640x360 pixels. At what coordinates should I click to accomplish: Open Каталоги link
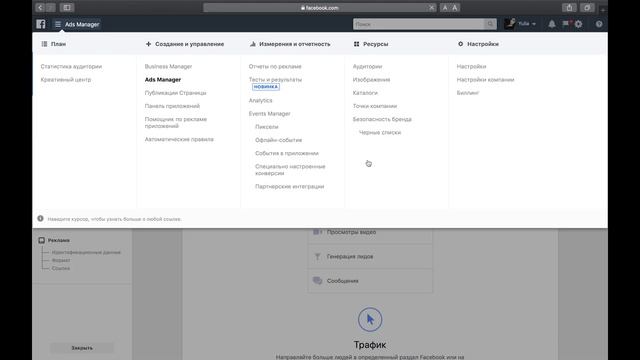[x=365, y=93]
